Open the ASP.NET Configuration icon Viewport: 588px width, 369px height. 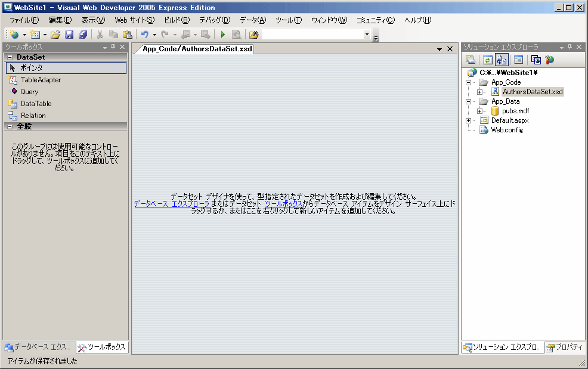point(550,60)
